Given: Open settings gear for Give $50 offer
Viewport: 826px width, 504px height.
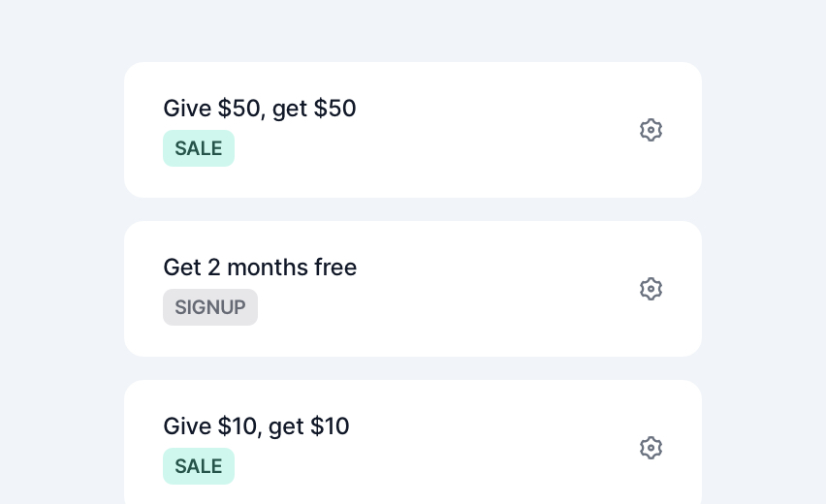Looking at the screenshot, I should tap(651, 130).
